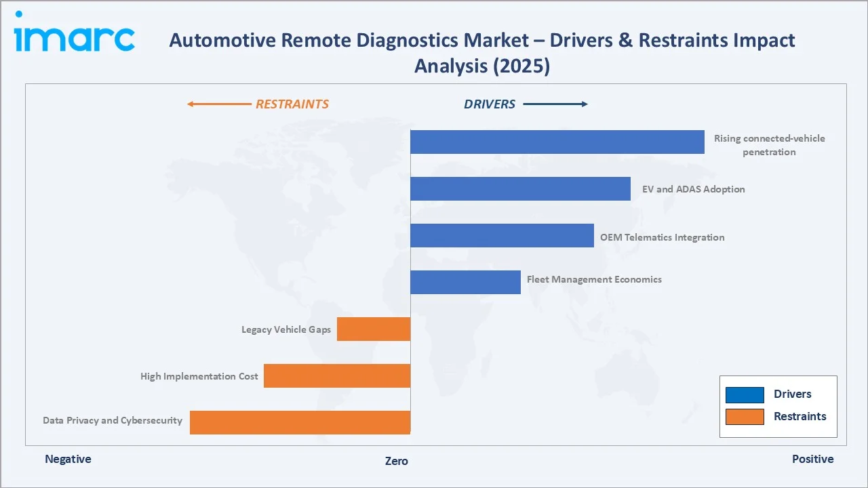Screen dimensions: 868x488
Task: Click the 'Zero' axis label
Action: [397, 461]
